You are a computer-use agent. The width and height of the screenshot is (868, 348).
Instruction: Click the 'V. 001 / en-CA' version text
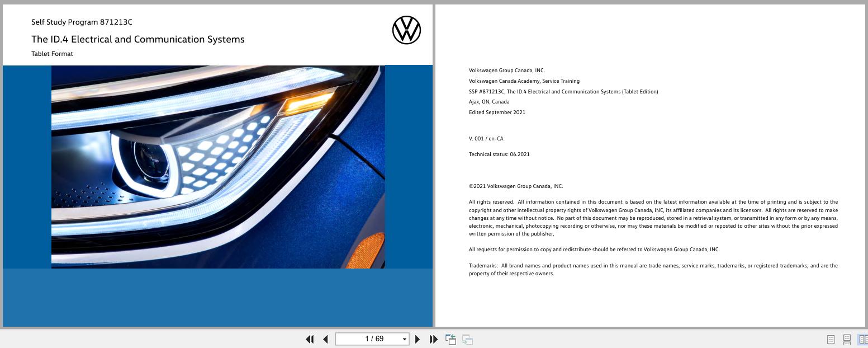[x=486, y=139]
